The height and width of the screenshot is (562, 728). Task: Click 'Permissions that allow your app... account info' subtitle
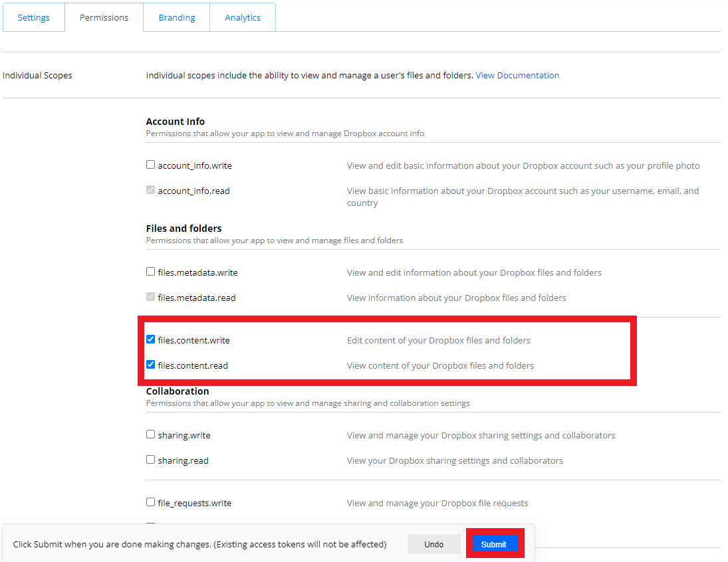pos(285,134)
